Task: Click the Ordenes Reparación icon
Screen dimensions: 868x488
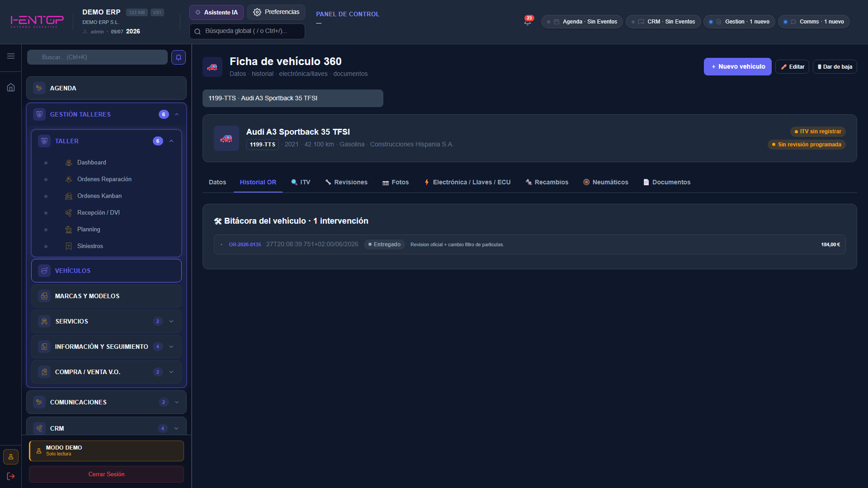Action: click(x=69, y=179)
